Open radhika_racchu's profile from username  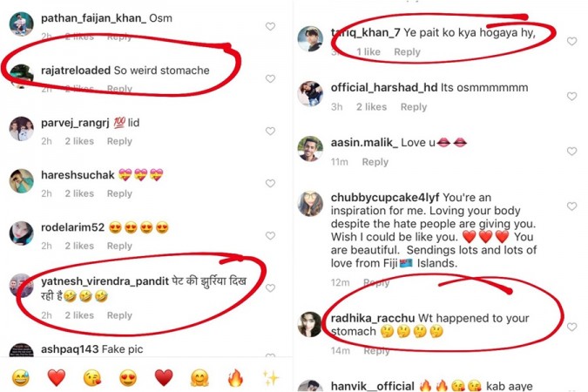(372, 318)
